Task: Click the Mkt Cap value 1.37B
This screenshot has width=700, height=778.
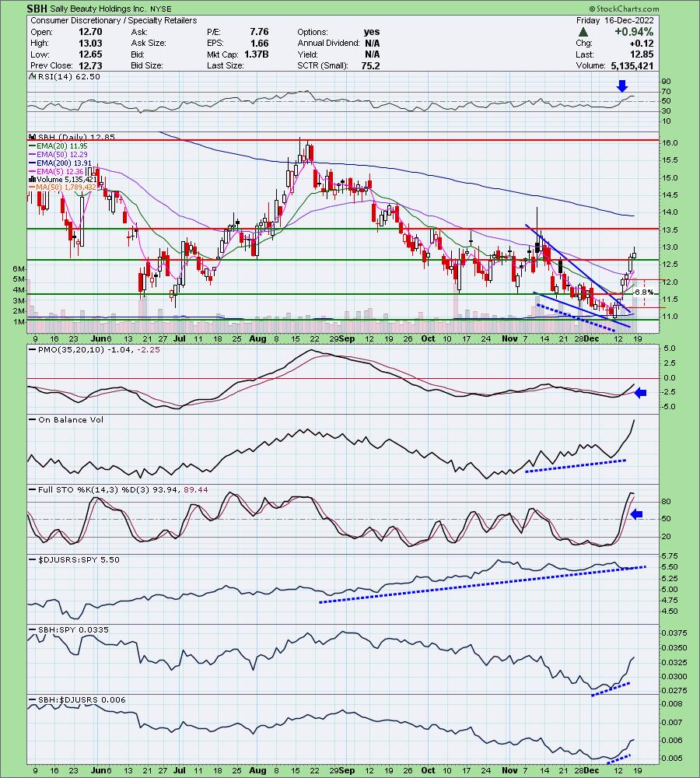Action: [257, 54]
